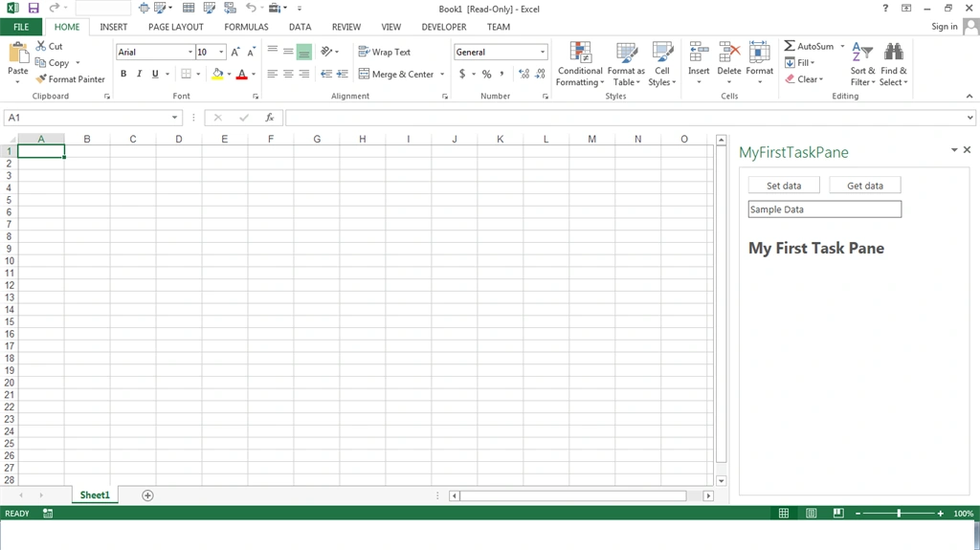Image resolution: width=980 pixels, height=550 pixels.
Task: Click the Percent Style icon
Action: (486, 74)
